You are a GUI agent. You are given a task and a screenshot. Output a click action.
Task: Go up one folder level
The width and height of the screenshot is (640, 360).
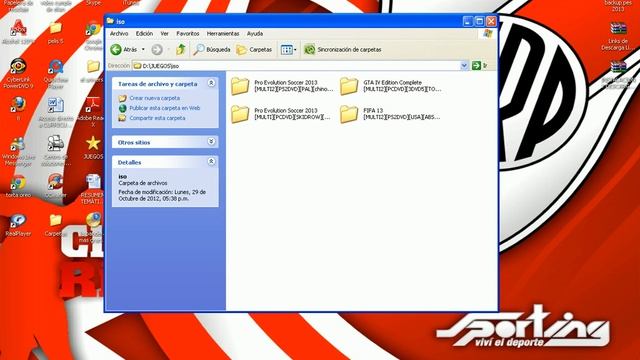(181, 49)
